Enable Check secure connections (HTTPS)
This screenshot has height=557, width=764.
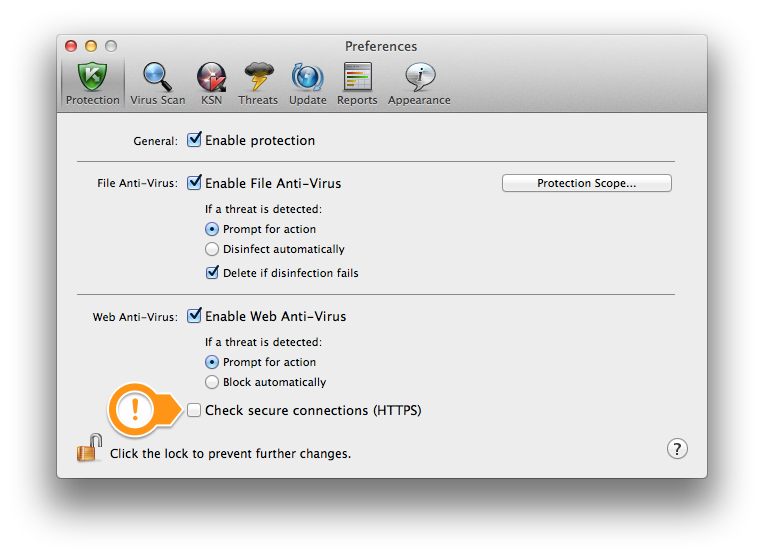(195, 410)
